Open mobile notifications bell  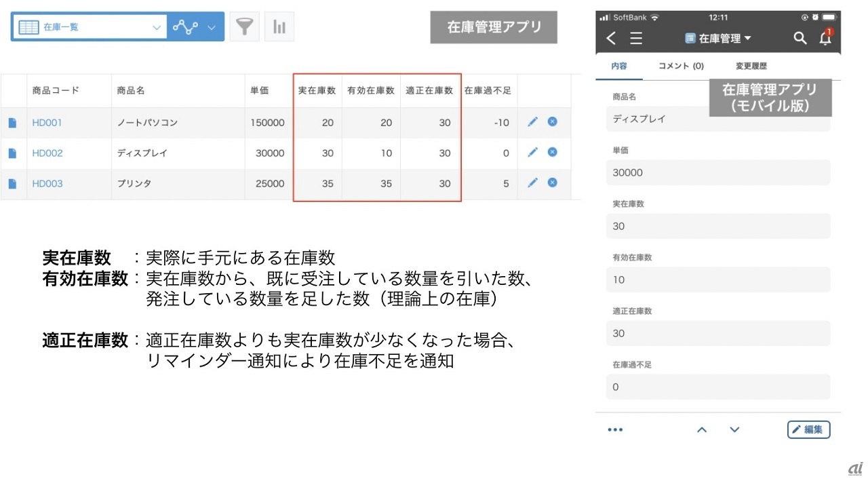point(825,38)
